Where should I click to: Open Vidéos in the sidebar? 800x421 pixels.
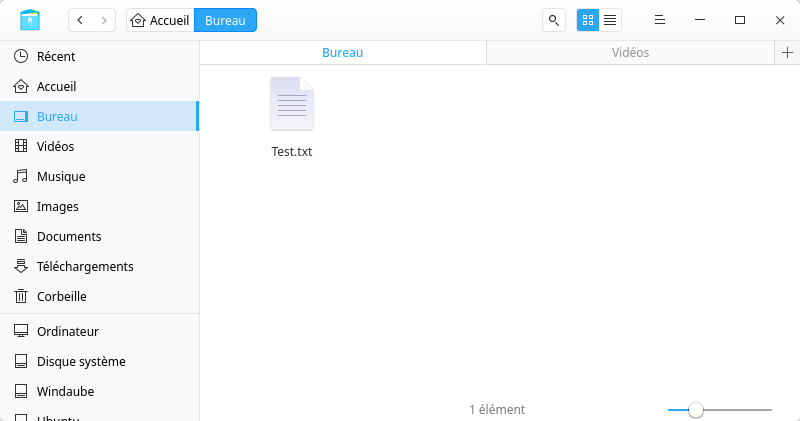(x=99, y=146)
